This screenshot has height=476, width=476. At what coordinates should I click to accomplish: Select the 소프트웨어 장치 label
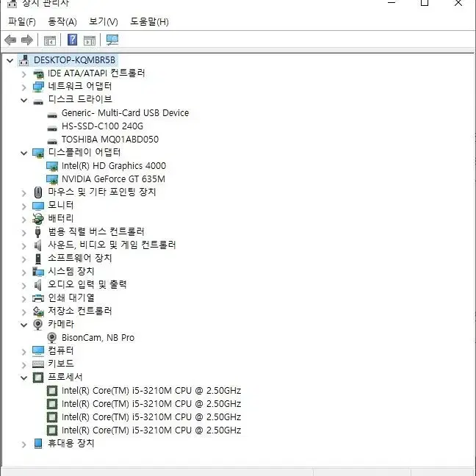pos(80,258)
